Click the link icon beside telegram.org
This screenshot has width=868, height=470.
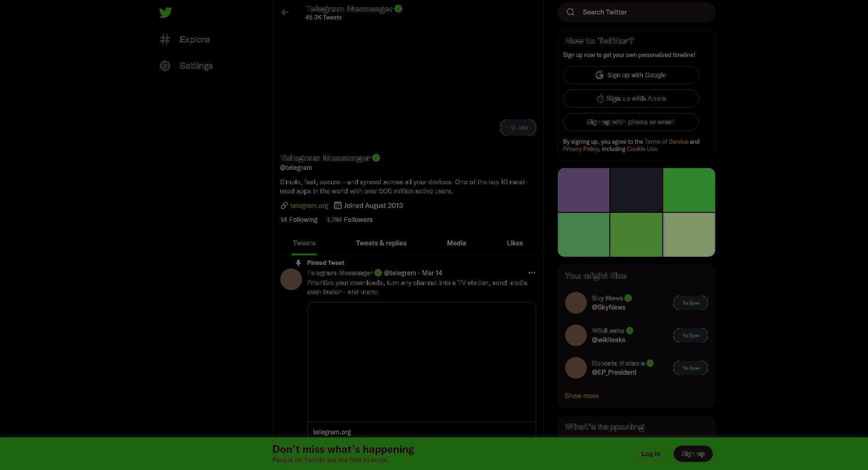point(284,206)
